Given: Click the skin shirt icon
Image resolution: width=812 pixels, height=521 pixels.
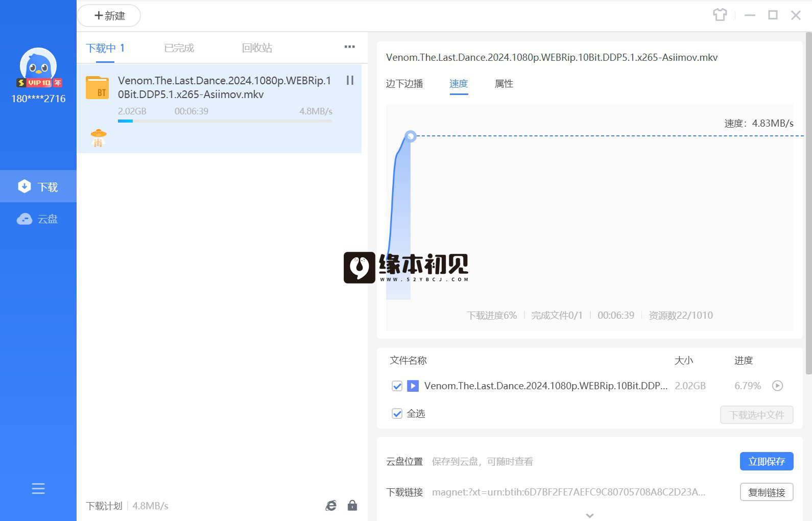Looking at the screenshot, I should (x=720, y=15).
